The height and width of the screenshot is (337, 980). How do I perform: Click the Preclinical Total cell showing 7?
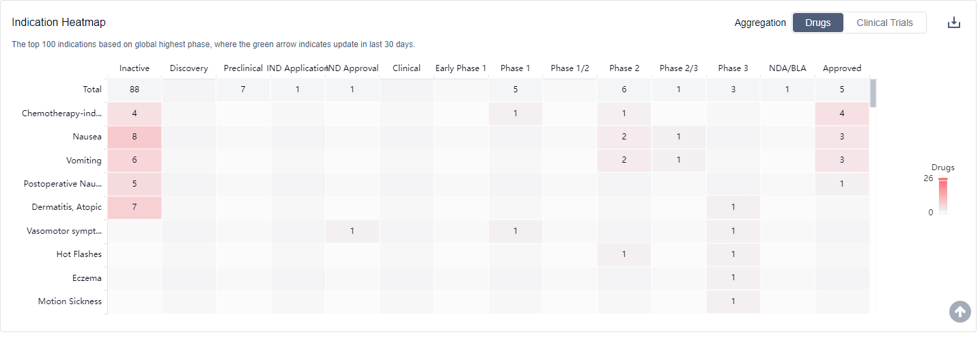(243, 90)
